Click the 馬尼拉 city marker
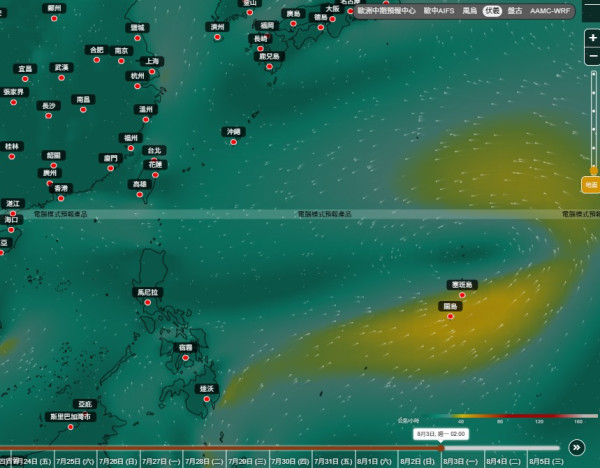The width and height of the screenshot is (600, 468). [x=148, y=302]
